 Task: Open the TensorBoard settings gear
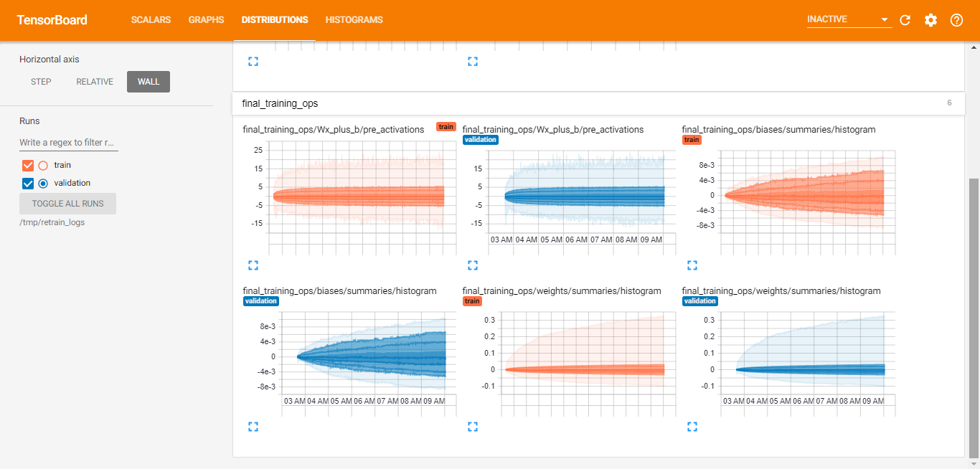(x=930, y=20)
